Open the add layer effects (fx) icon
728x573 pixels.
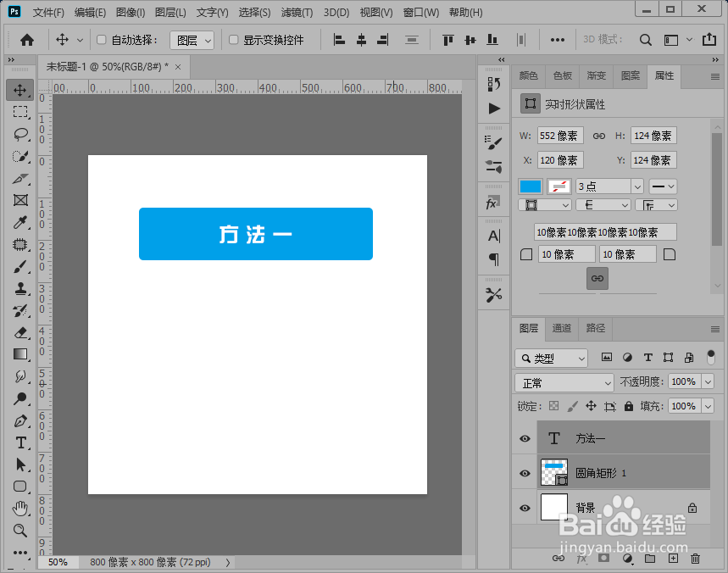coord(581,558)
